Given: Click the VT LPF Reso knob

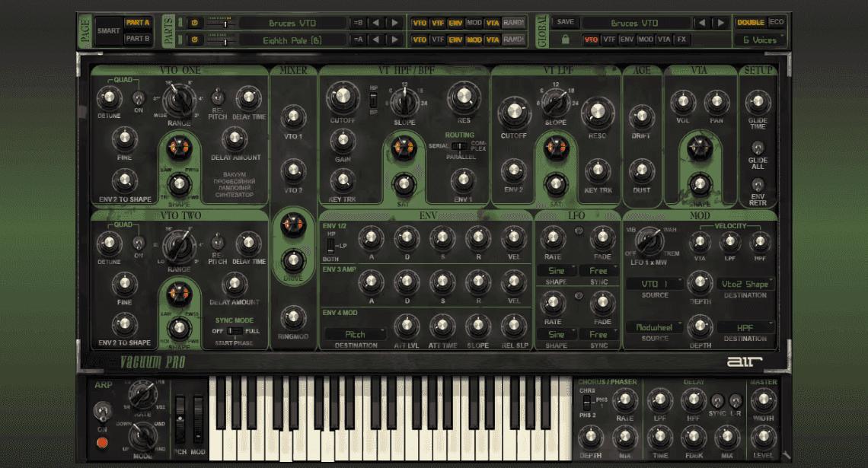Looking at the screenshot, I should pyautogui.click(x=596, y=113).
